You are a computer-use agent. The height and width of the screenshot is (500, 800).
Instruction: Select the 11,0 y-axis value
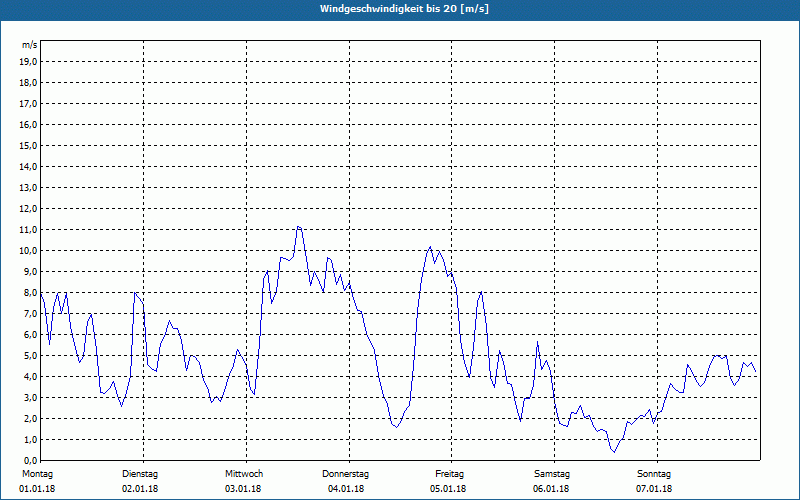(29, 230)
